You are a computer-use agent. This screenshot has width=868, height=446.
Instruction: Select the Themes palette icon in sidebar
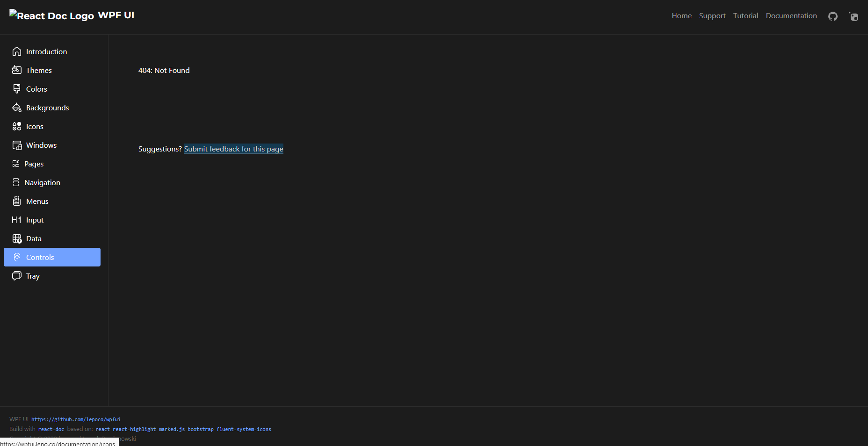tap(16, 70)
